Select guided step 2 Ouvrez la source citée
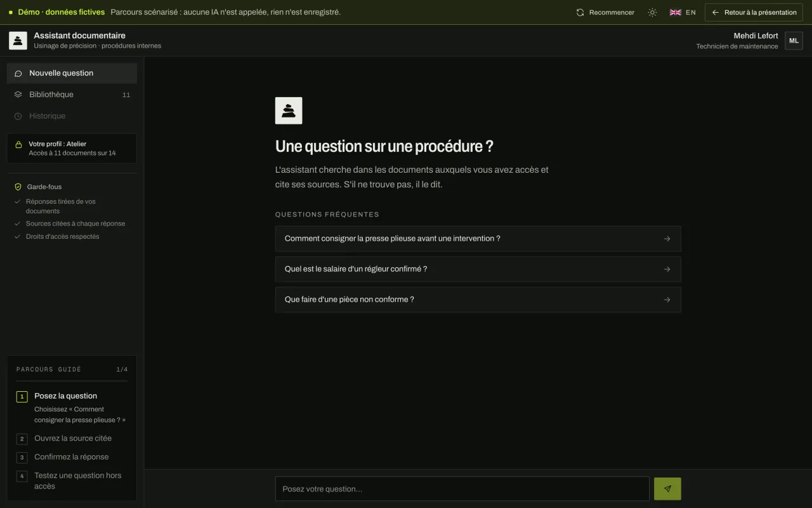Viewport: 812px width, 508px height. (72, 439)
